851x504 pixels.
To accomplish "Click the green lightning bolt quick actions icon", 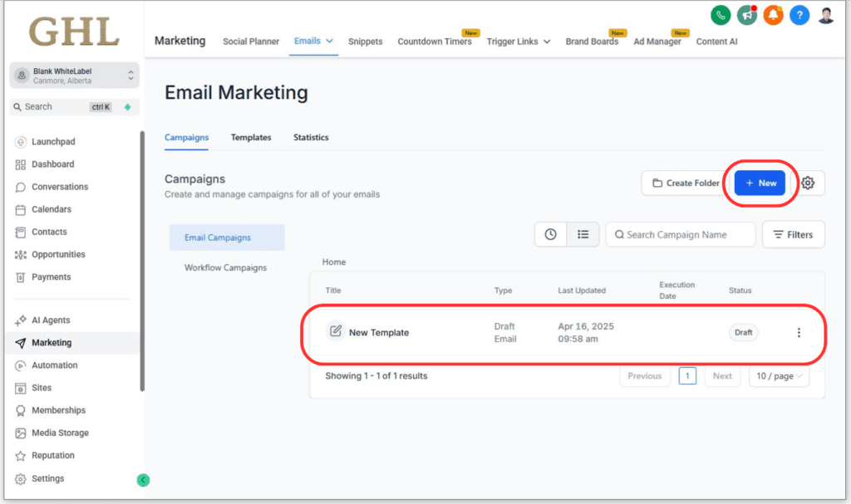I will pos(127,107).
